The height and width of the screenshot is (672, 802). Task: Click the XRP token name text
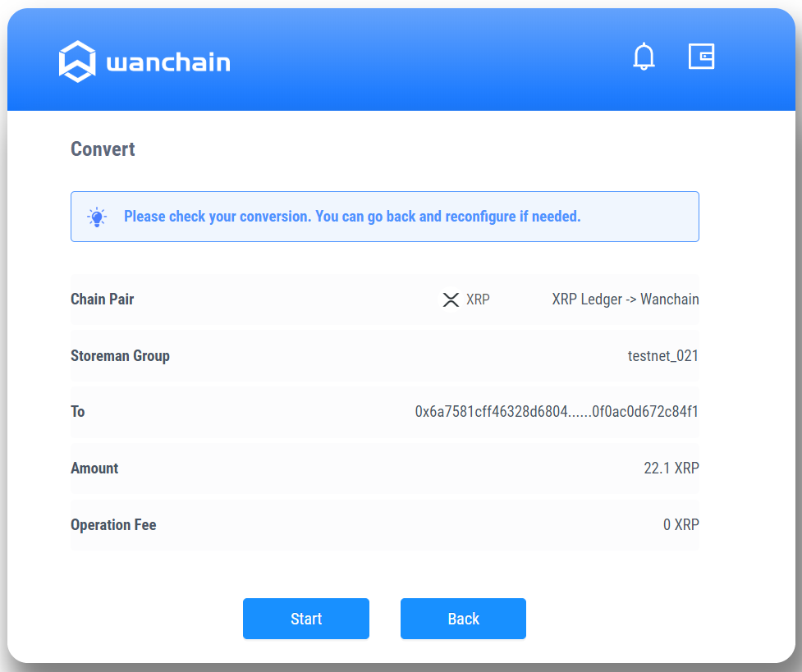(x=478, y=299)
